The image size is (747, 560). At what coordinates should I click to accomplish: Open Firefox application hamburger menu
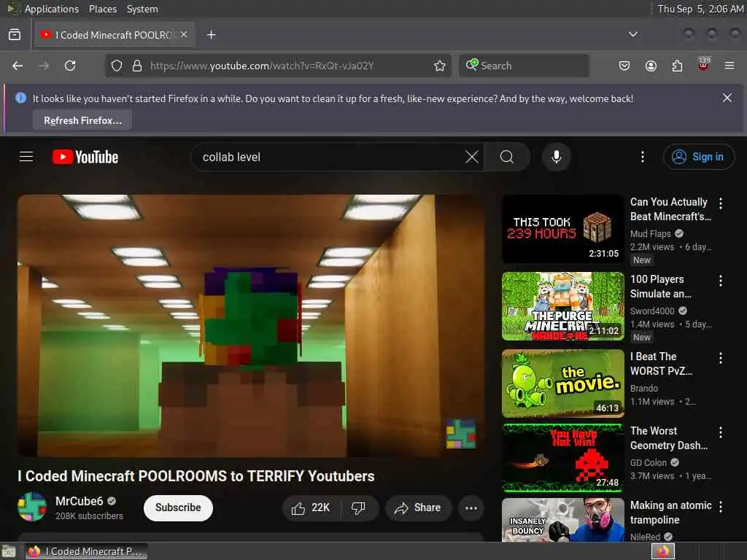tap(729, 66)
